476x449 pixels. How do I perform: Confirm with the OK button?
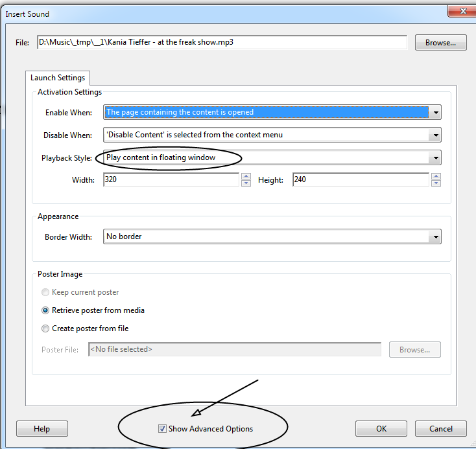[381, 429]
